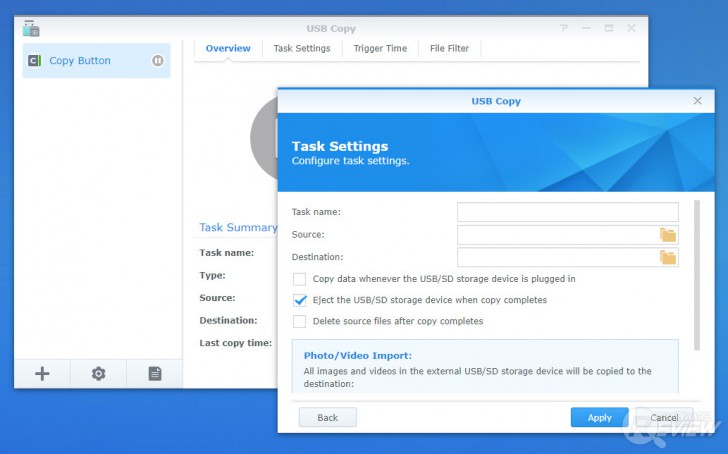This screenshot has width=728, height=454.
Task: Click the Copy Button task's type icon
Action: [x=35, y=60]
